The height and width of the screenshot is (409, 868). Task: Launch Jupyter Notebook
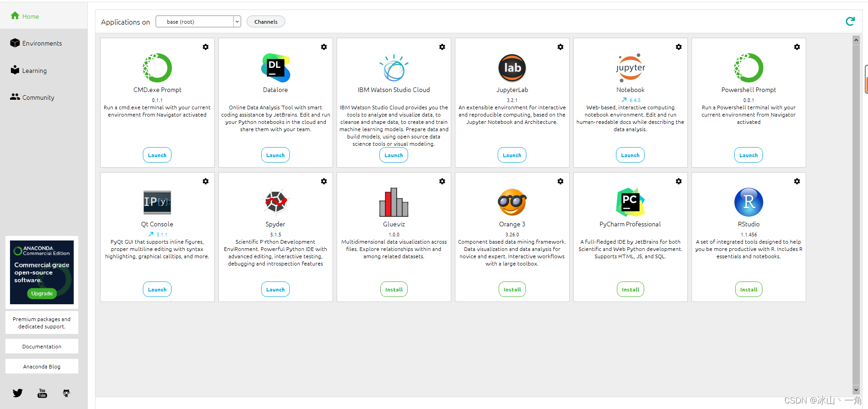pyautogui.click(x=631, y=155)
